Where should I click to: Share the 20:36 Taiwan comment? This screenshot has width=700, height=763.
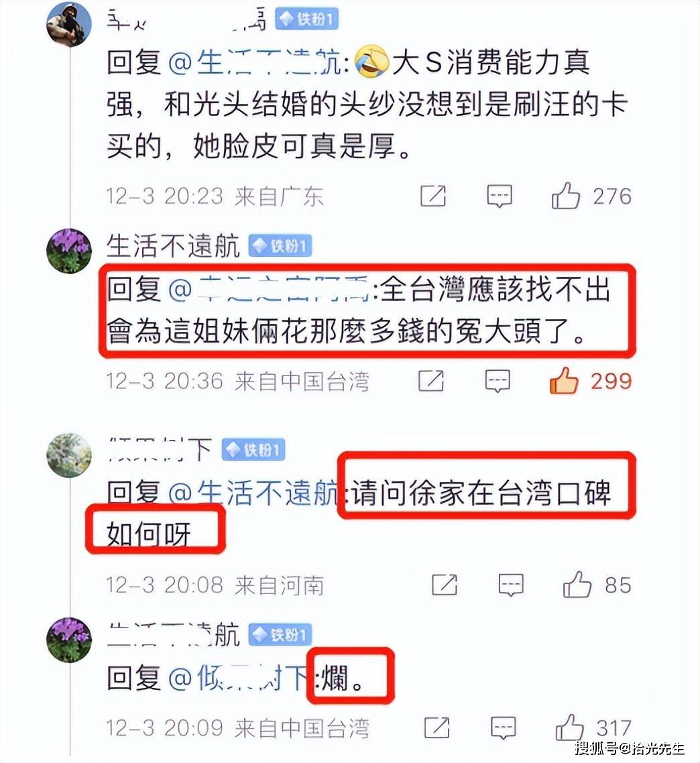click(431, 381)
